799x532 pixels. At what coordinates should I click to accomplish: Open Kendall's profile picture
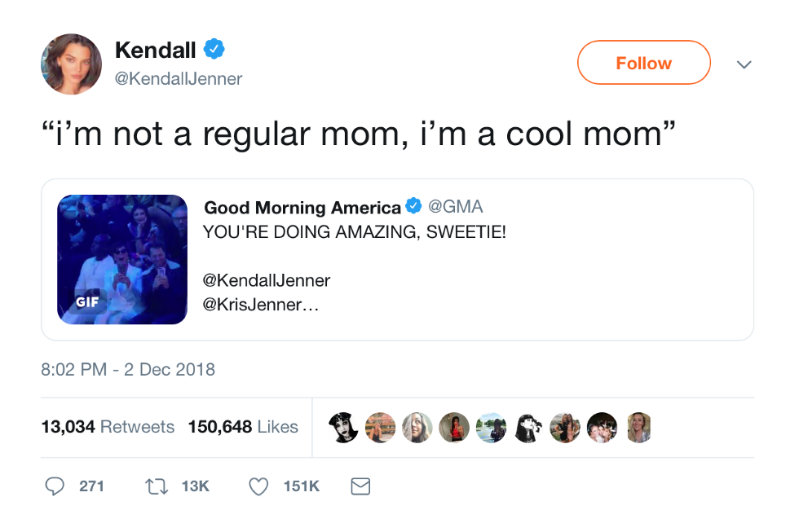click(71, 64)
